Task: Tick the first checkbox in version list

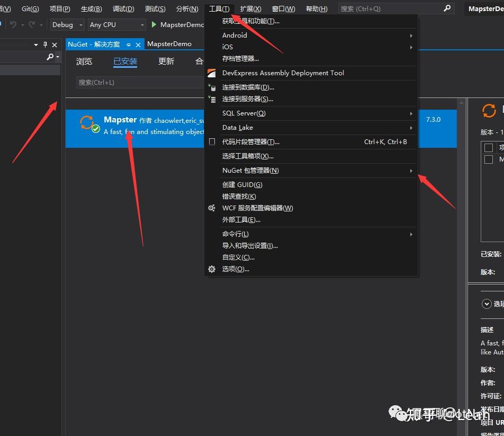Action: pos(489,148)
